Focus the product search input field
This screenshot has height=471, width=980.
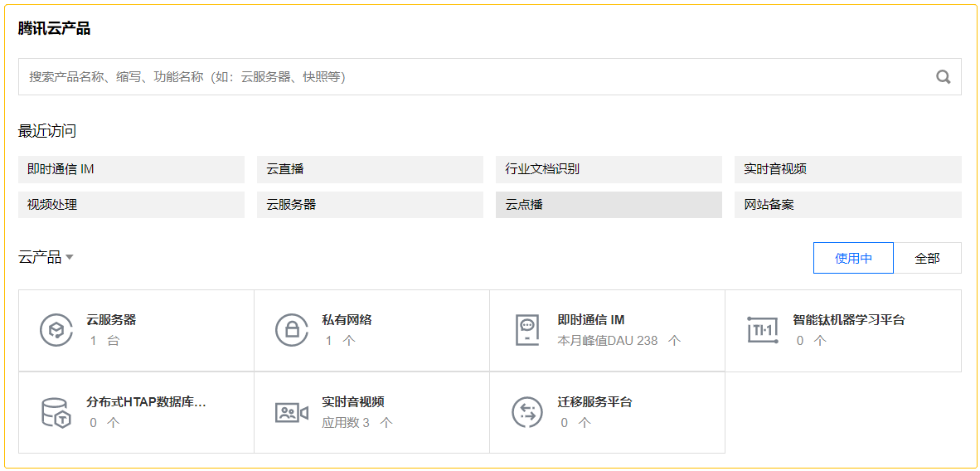[490, 77]
